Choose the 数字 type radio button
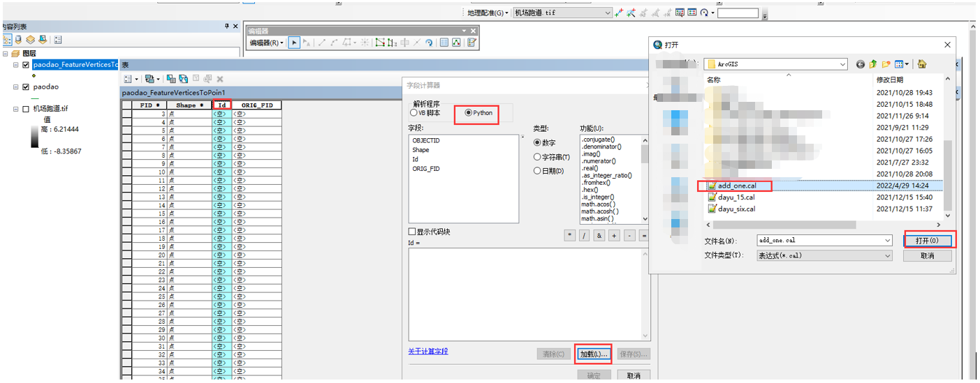The width and height of the screenshot is (980, 383). click(x=537, y=142)
